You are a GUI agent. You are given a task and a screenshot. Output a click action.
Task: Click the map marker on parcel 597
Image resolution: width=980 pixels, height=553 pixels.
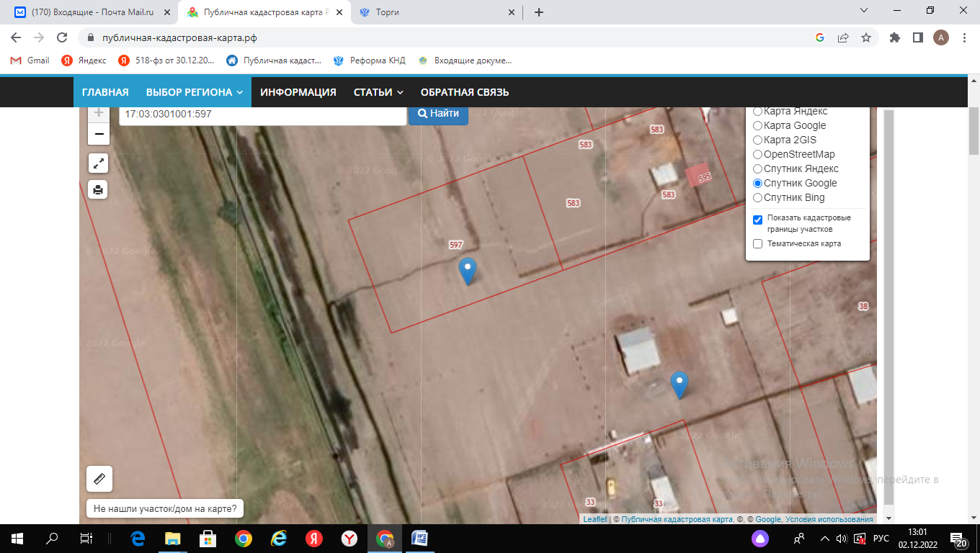[468, 271]
